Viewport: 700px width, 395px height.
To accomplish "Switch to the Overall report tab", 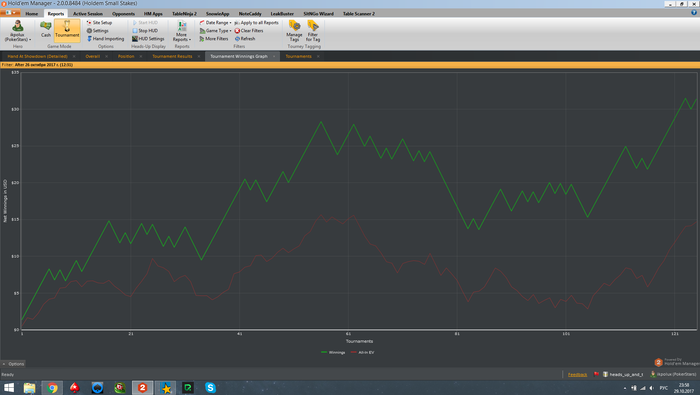I will [92, 56].
